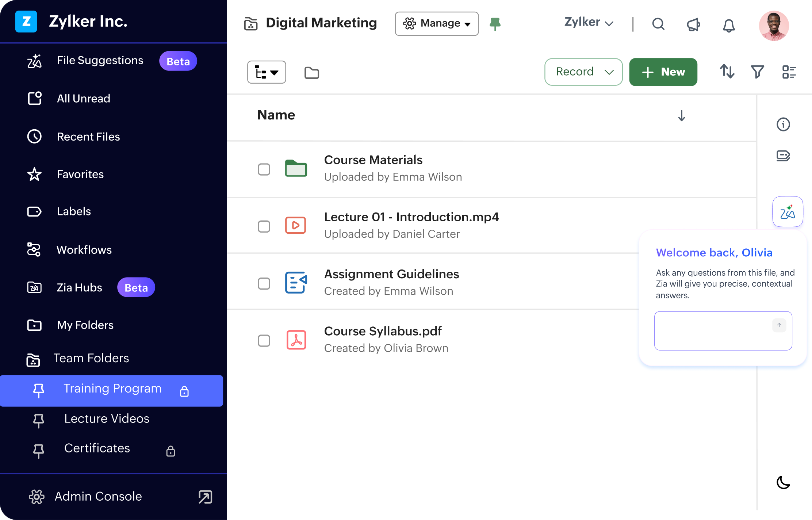This screenshot has width=812, height=520.
Task: Open the Manage dropdown
Action: [437, 24]
